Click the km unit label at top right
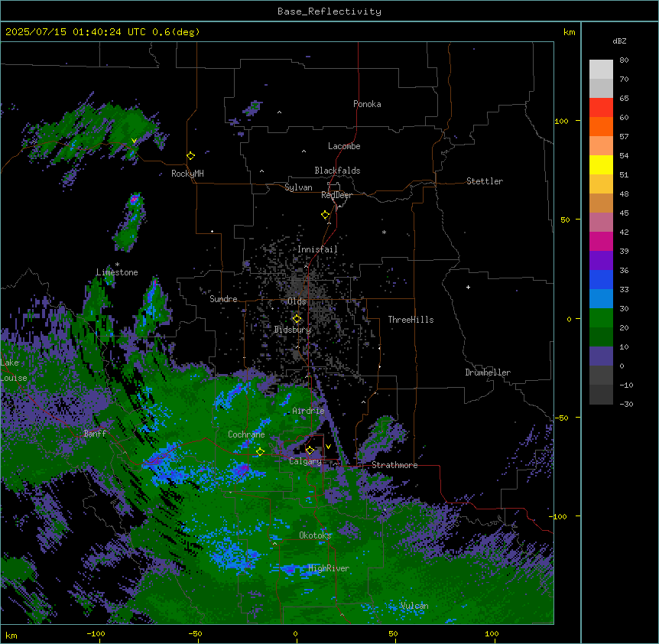 [x=569, y=32]
